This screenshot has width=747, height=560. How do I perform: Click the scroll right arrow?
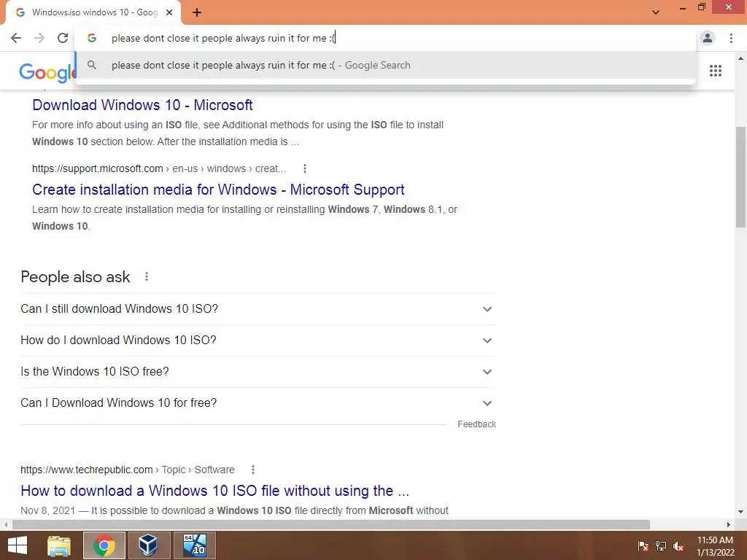[729, 525]
